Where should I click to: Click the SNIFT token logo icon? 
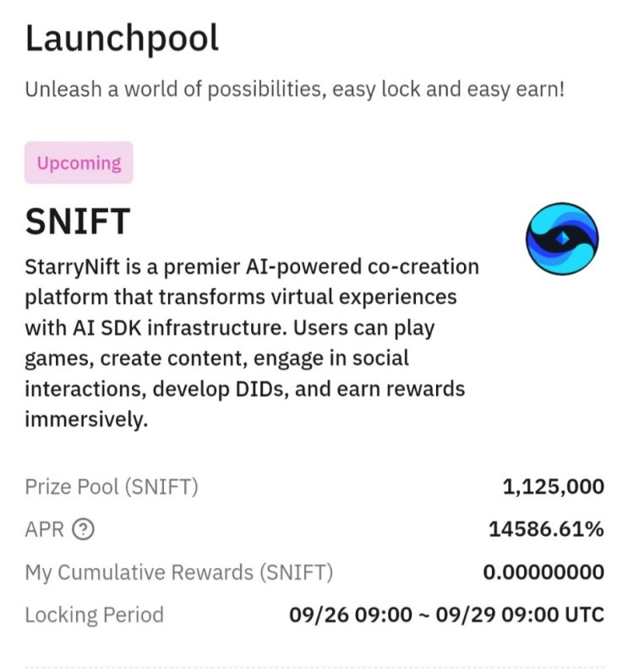[x=561, y=238]
